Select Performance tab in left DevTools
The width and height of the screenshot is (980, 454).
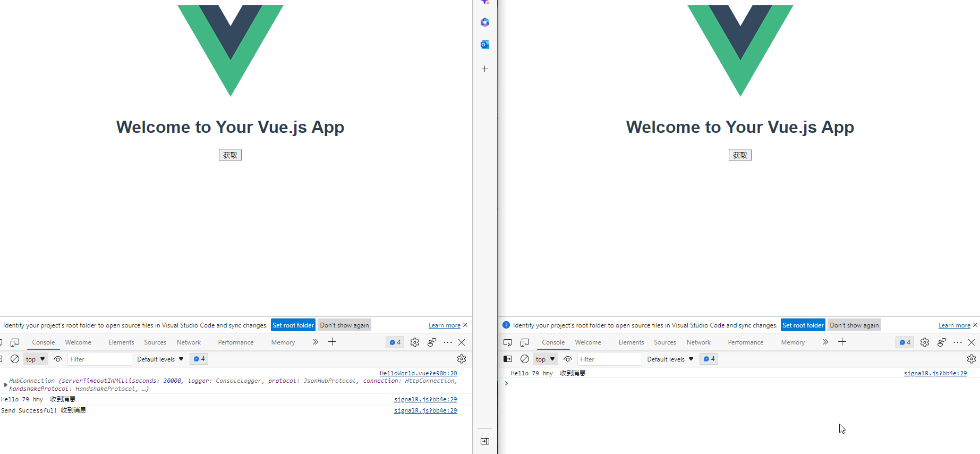tap(236, 342)
